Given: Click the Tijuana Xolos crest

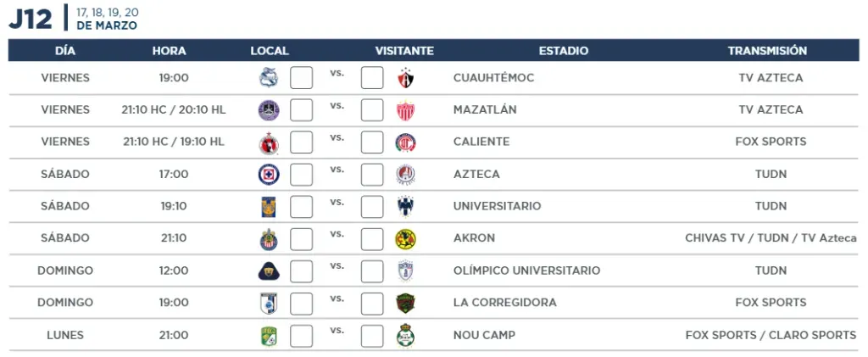Looking at the screenshot, I should click(269, 142).
